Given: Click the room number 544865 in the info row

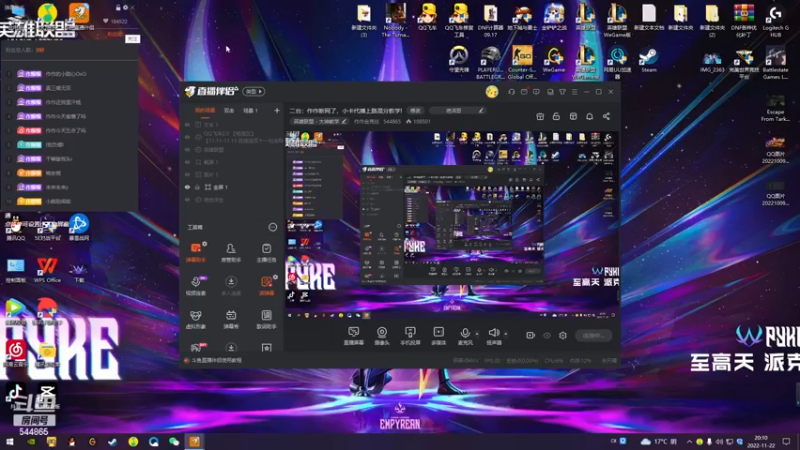Looking at the screenshot, I should click(392, 121).
